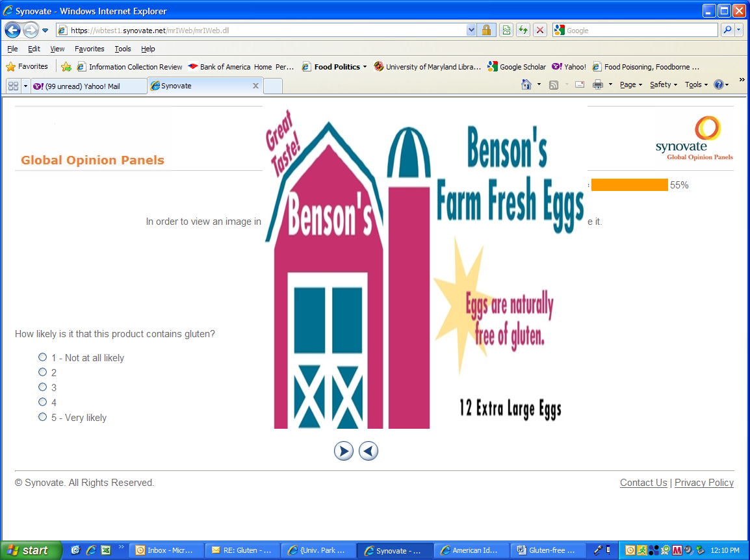Click the Benson's egg carton image
Viewport: 750px width, 560px height.
click(x=425, y=268)
